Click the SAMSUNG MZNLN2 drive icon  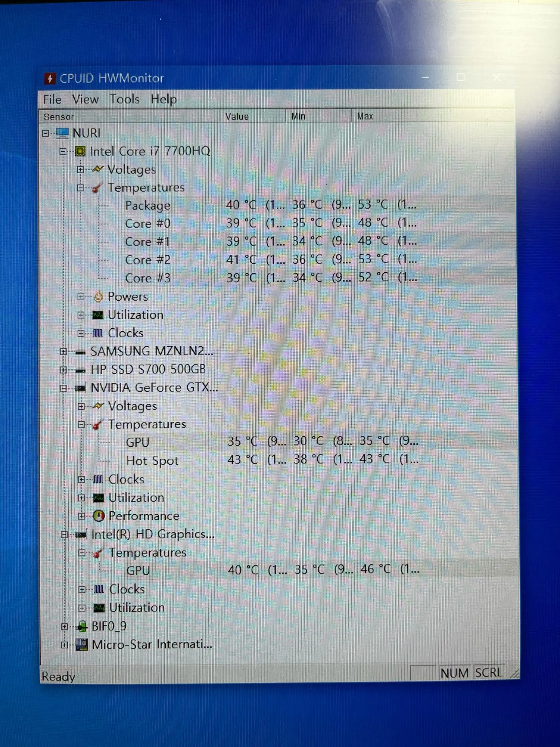point(80,352)
